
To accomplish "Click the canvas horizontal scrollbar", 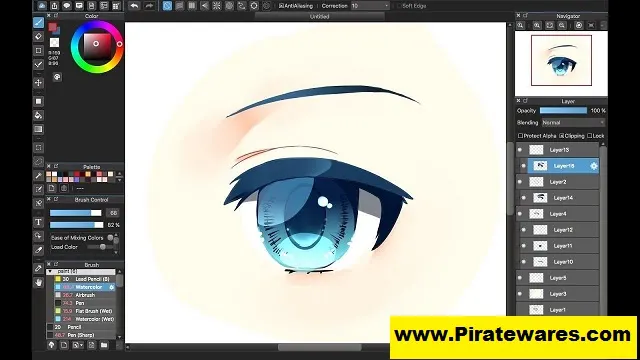I will 320,347.
